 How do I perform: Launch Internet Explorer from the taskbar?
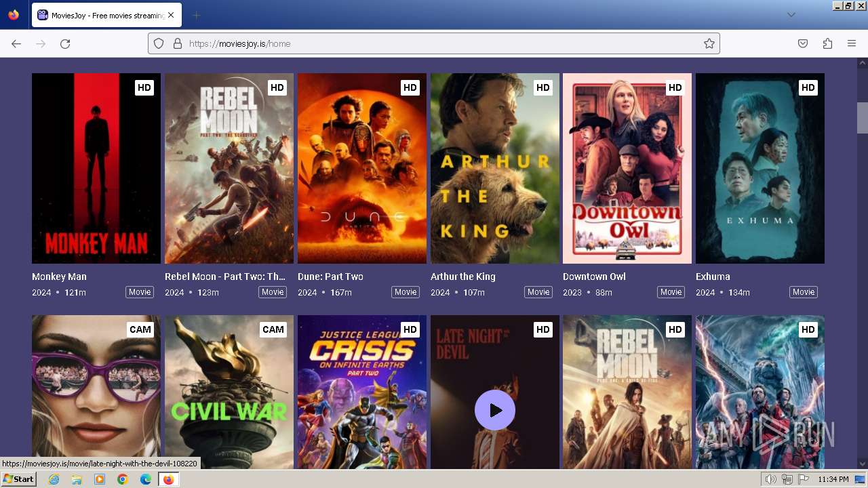coord(54,479)
